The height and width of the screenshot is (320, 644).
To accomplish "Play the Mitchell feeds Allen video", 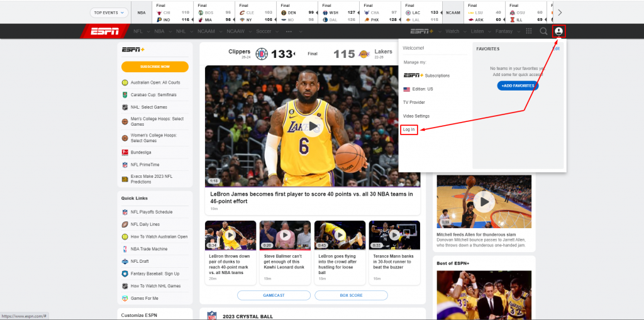I will (484, 202).
